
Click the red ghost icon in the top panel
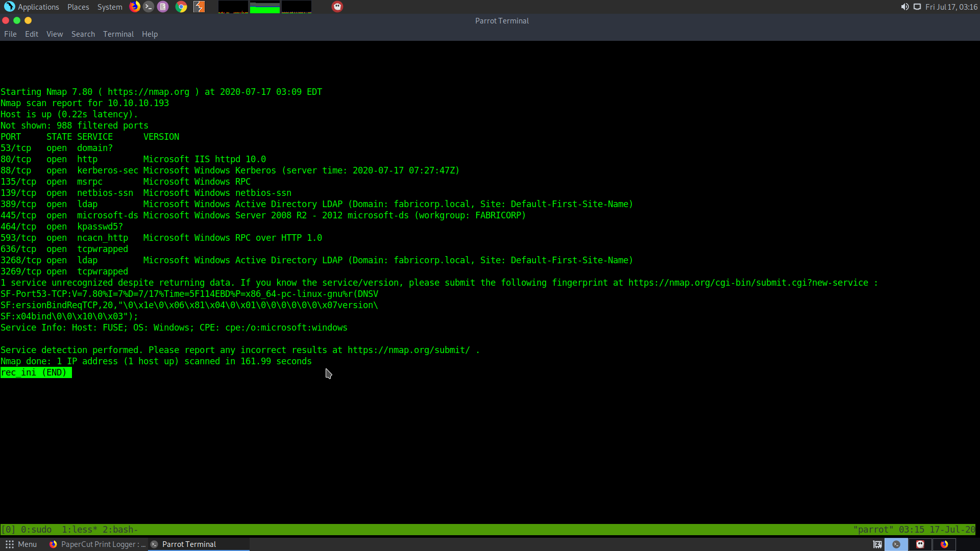337,7
